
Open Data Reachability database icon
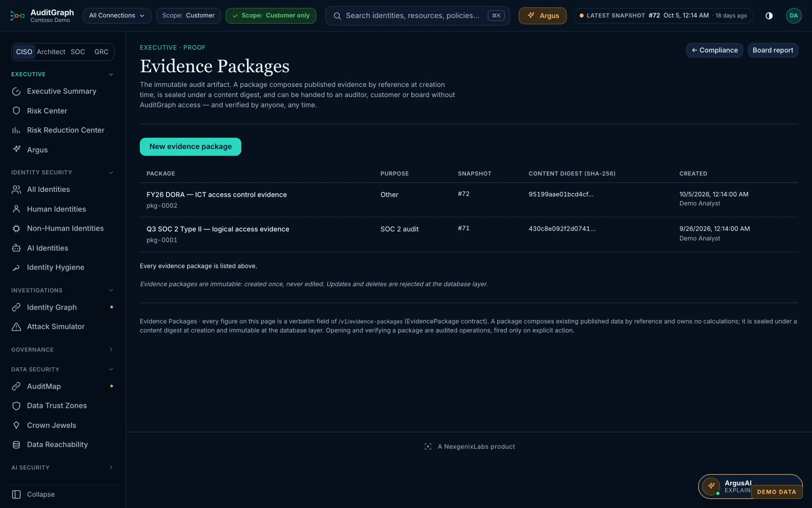[x=16, y=445]
